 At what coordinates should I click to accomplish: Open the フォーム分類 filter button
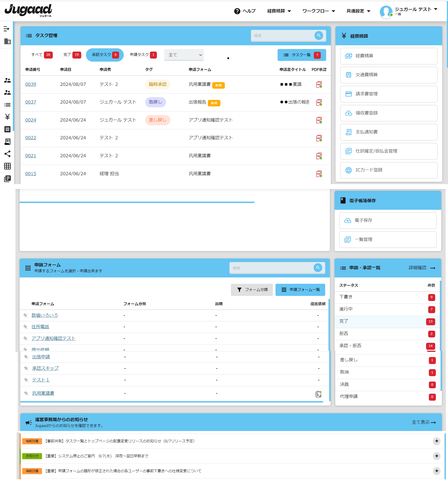[x=252, y=290]
